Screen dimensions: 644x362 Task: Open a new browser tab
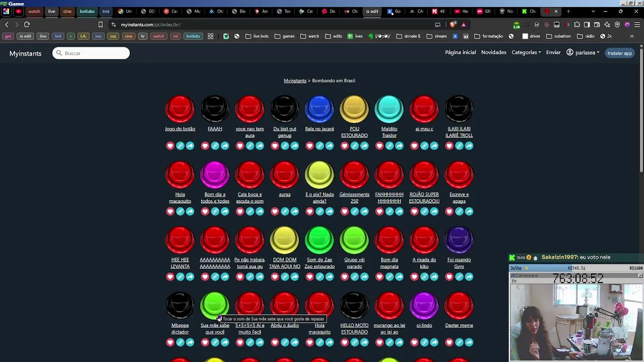pos(569,11)
